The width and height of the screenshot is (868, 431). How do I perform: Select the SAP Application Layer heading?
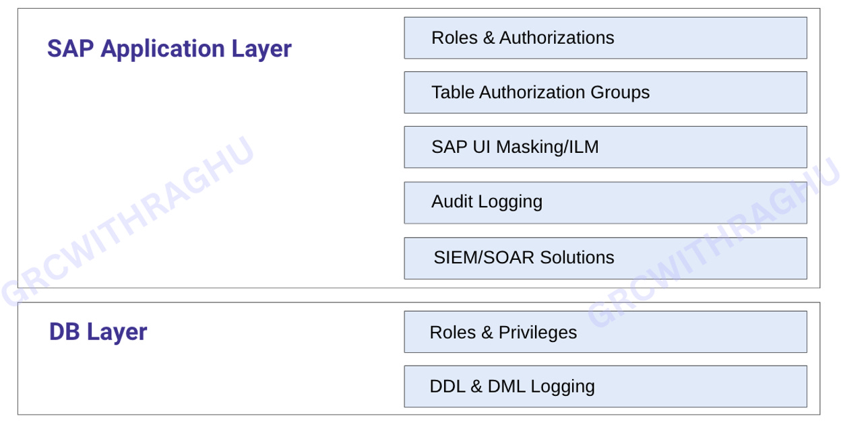[x=169, y=48]
